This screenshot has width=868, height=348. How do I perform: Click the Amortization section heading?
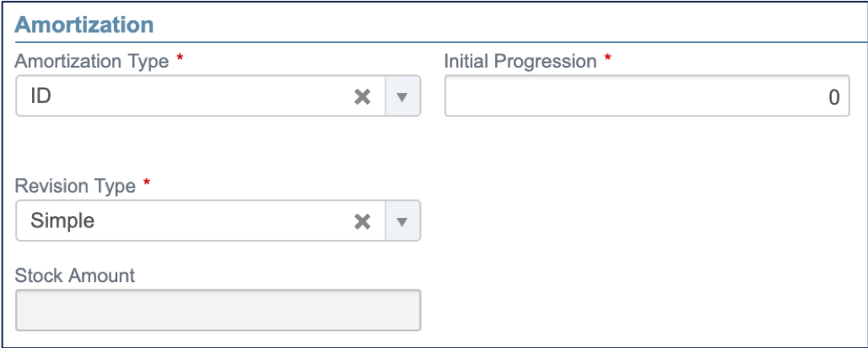[84, 24]
